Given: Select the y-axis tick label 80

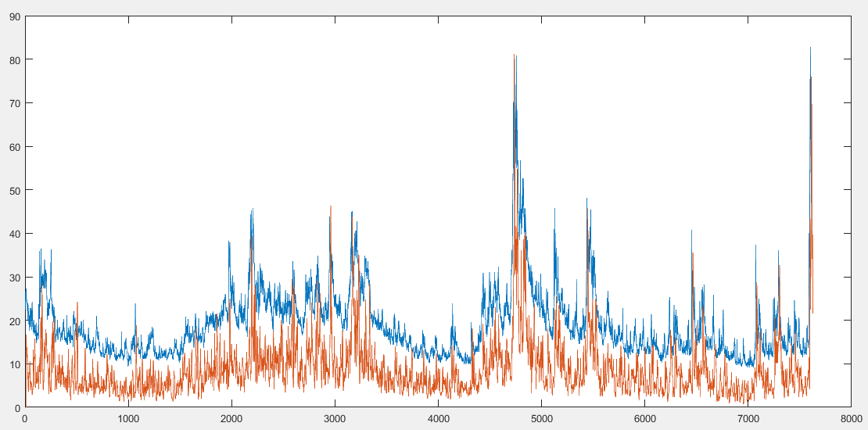Looking at the screenshot, I should pos(16,59).
